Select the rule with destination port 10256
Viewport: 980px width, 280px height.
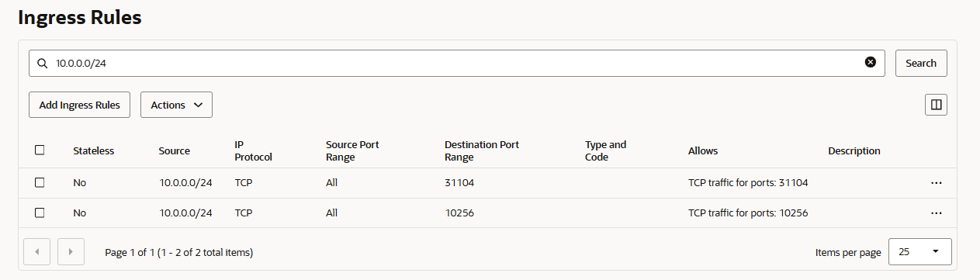[40, 213]
